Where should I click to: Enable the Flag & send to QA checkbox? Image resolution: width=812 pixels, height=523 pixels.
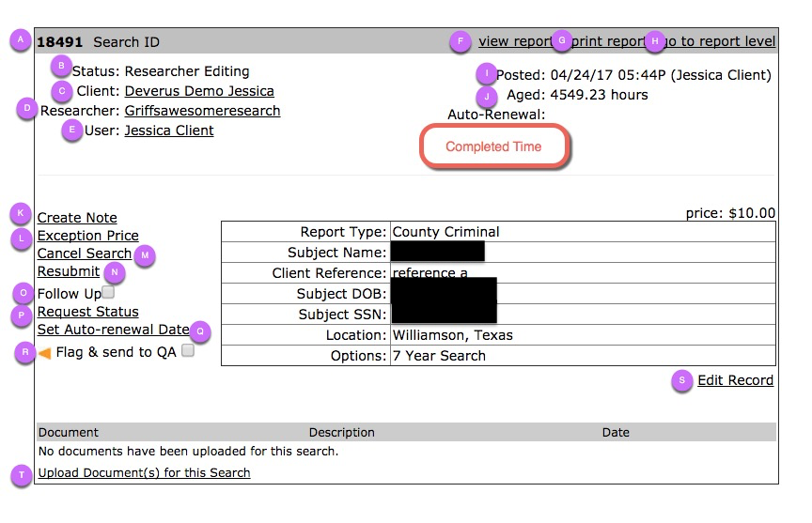point(188,350)
